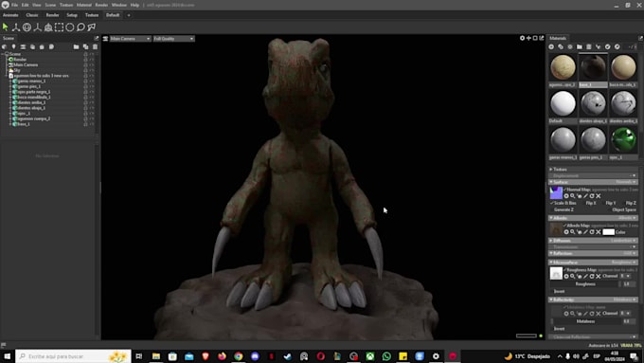Open the Main Camera dropdown

[130, 39]
